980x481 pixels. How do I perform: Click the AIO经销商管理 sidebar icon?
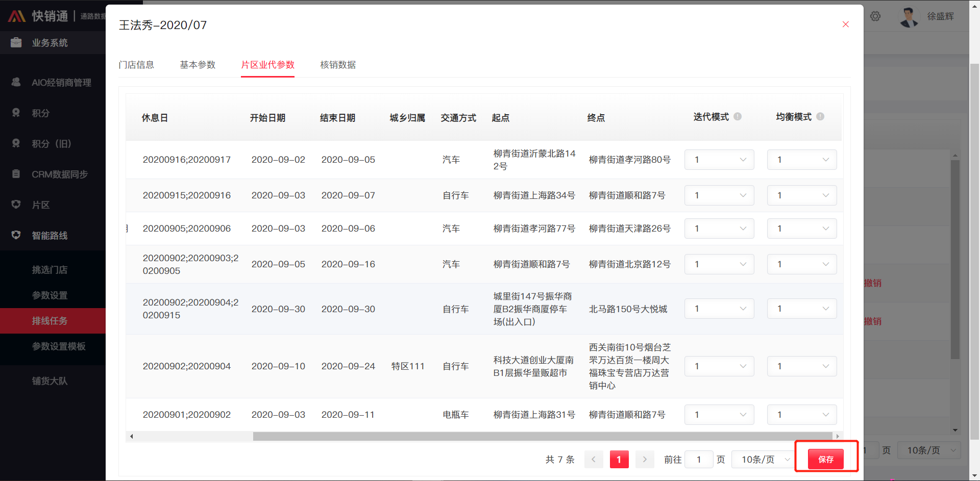coord(16,82)
